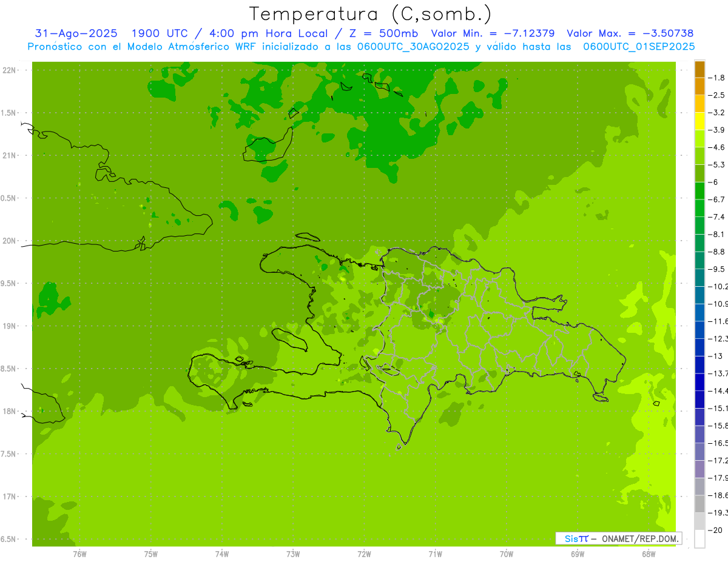Click the 'Z = 500mb' level text
The height and width of the screenshot is (562, 728).
coord(383,33)
